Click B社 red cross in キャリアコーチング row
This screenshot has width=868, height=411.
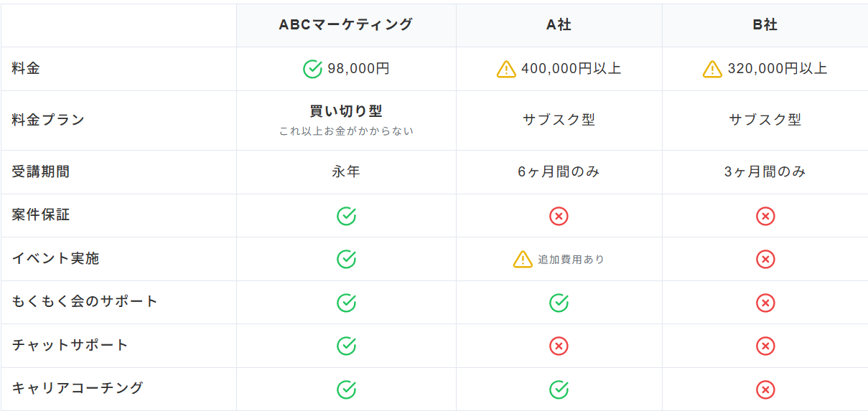click(765, 389)
